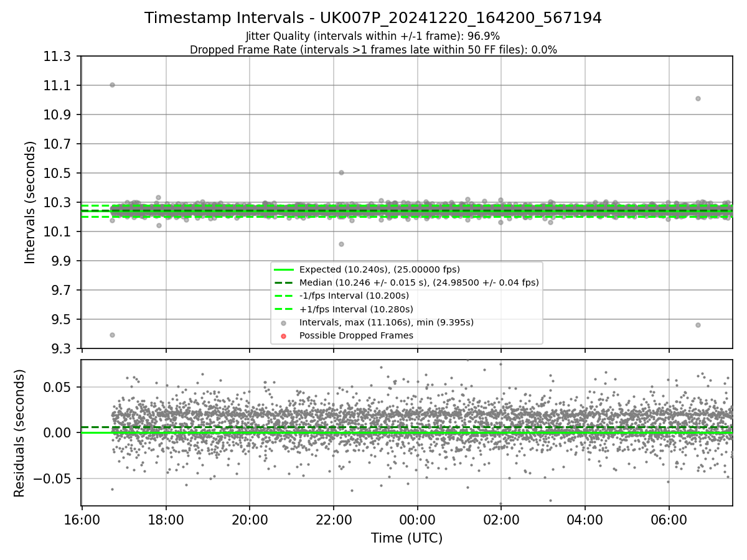This screenshot has height=560, width=747.
Task: Click the '18:00' x-axis tick label
Action: point(166,520)
